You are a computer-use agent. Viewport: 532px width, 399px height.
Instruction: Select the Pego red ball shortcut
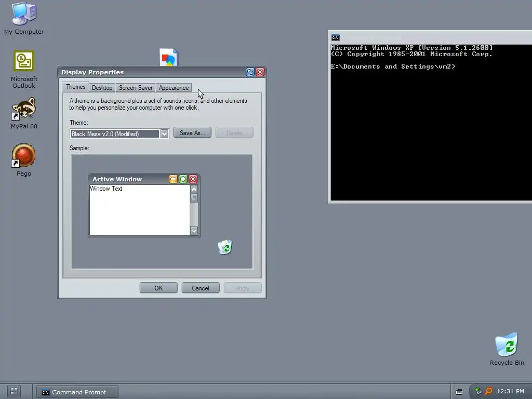pos(24,160)
